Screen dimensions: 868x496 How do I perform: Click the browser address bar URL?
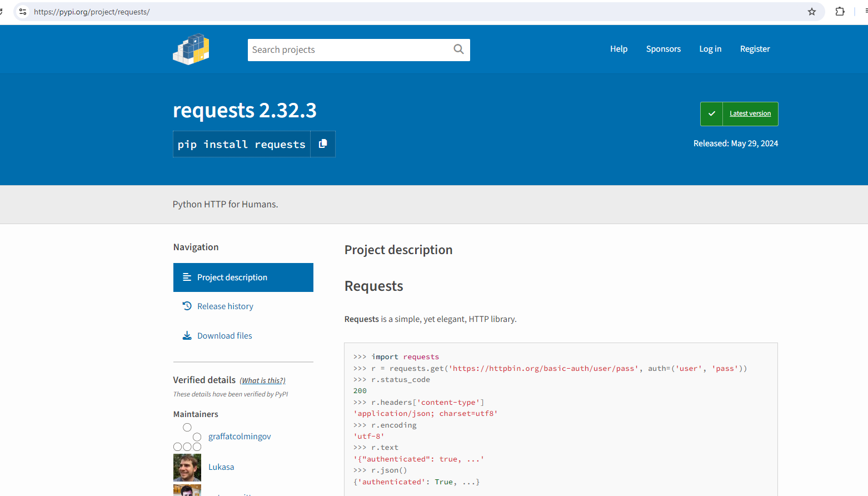92,12
